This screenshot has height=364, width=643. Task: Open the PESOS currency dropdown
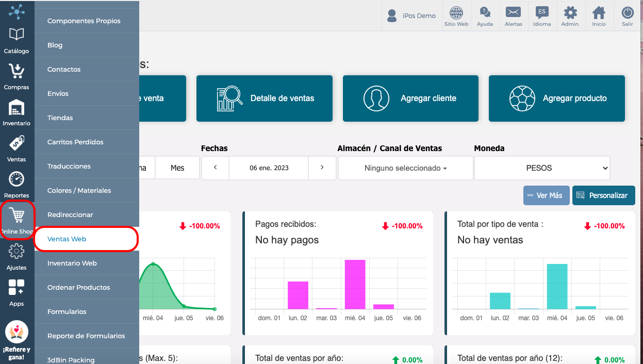pos(542,168)
